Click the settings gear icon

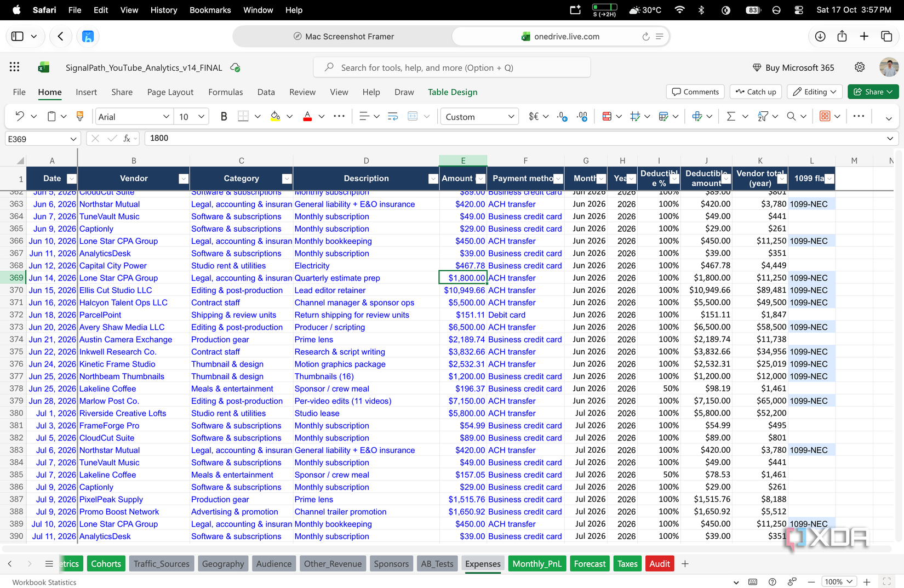(860, 67)
